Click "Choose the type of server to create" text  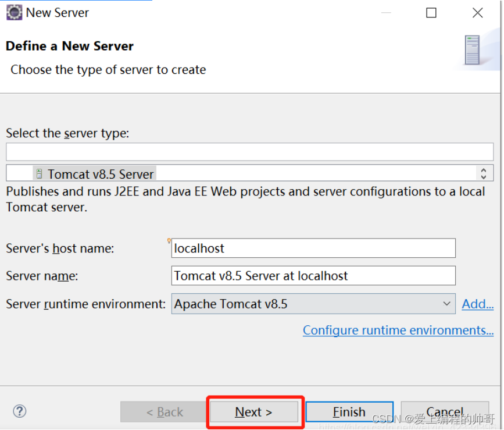tap(108, 70)
